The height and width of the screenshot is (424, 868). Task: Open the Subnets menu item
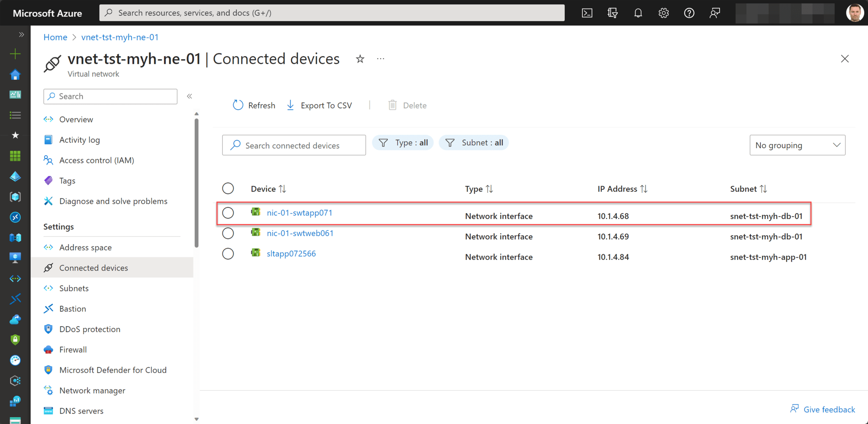coord(74,288)
